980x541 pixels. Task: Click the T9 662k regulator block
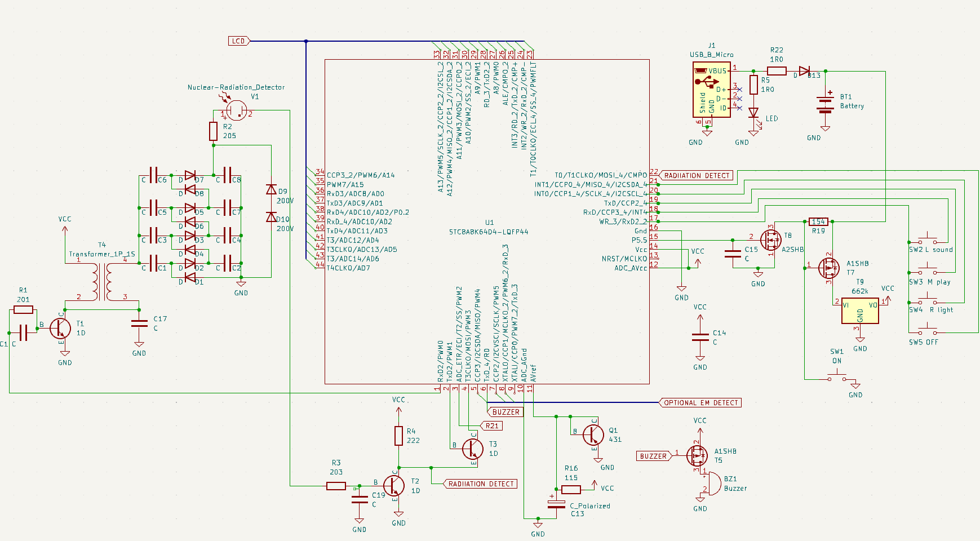(x=859, y=310)
